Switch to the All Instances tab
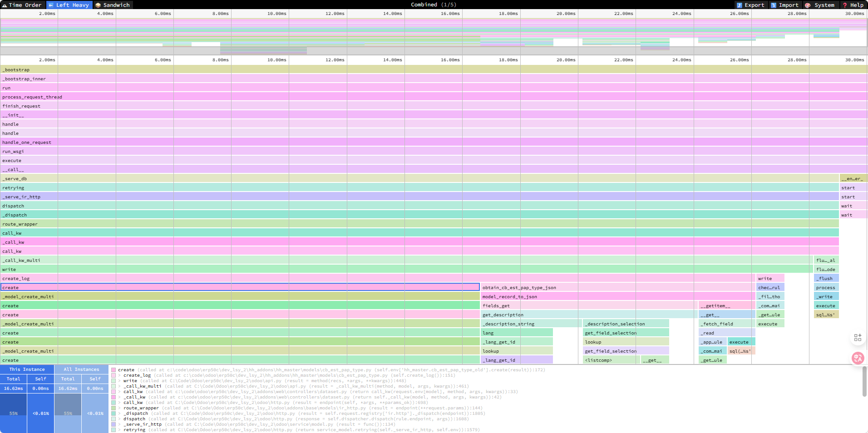This screenshot has height=433, width=868. point(81,369)
